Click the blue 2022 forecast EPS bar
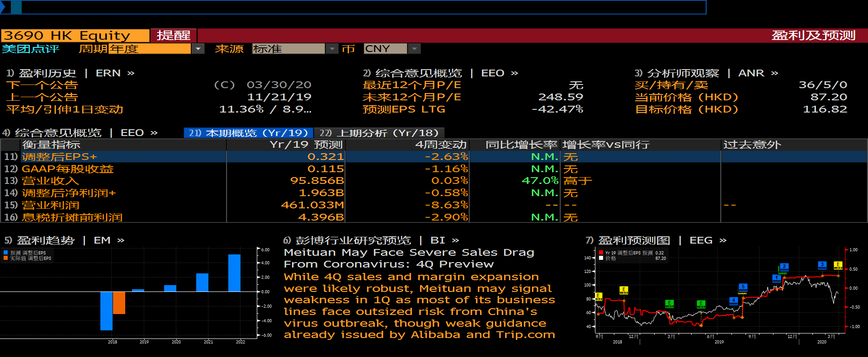The height and width of the screenshot is (357, 868). click(x=234, y=273)
